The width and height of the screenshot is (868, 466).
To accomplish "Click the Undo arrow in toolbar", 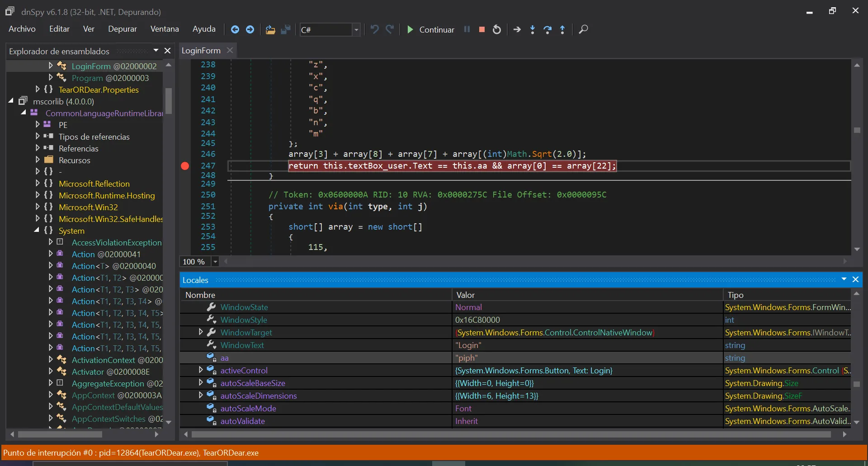I will coord(374,29).
